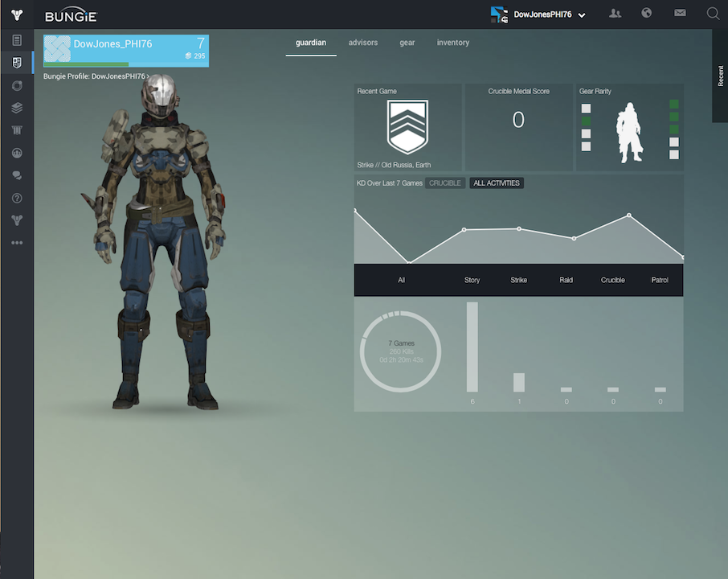The height and width of the screenshot is (579, 728).
Task: Open the help question mark icon in the sidebar
Action: (x=17, y=198)
